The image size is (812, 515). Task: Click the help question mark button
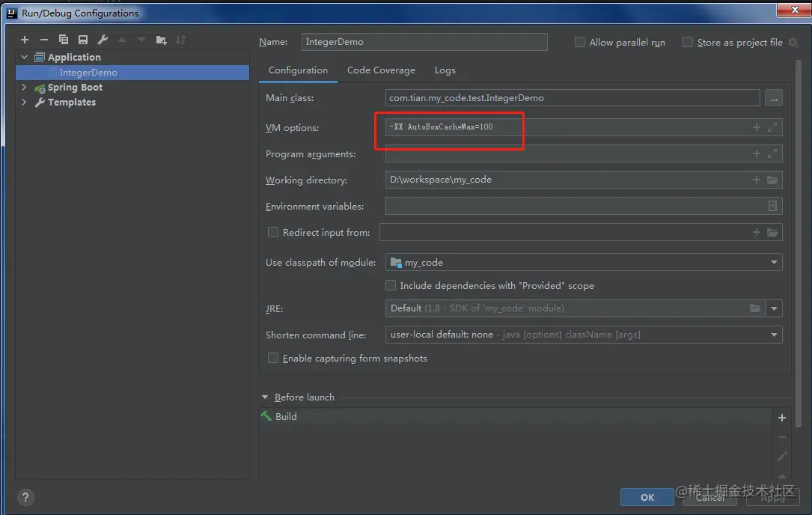(x=25, y=497)
